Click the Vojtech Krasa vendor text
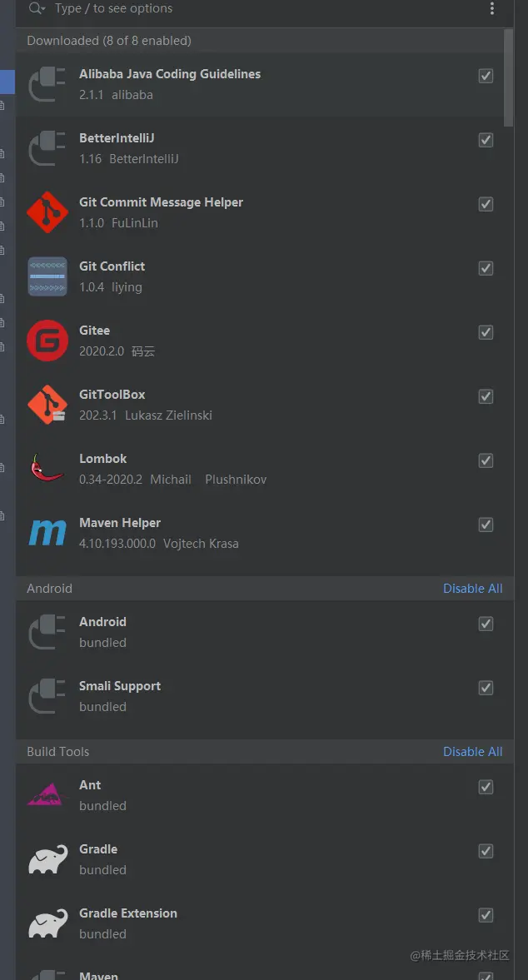 [x=202, y=543]
